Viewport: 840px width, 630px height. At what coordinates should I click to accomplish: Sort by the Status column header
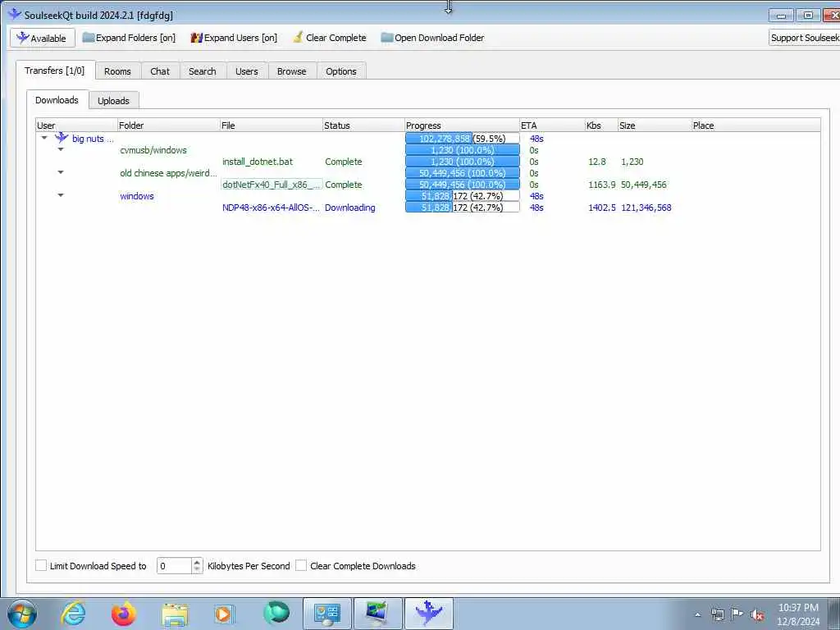(363, 126)
